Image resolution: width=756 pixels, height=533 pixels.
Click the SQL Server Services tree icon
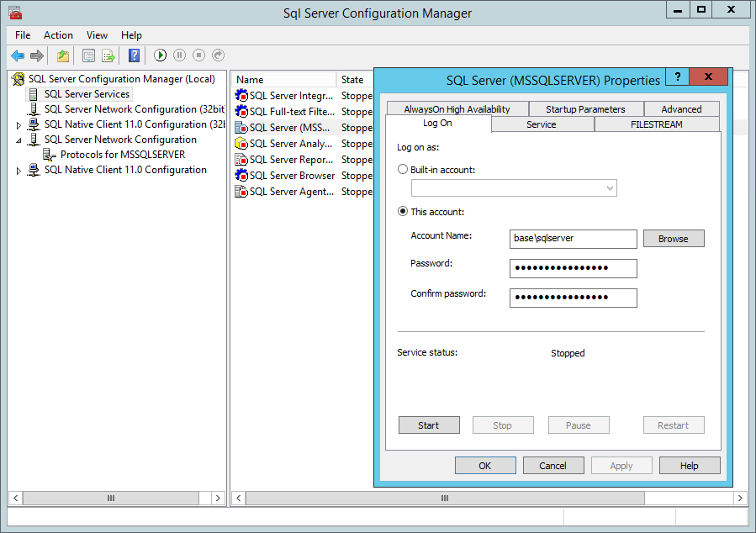(x=34, y=94)
